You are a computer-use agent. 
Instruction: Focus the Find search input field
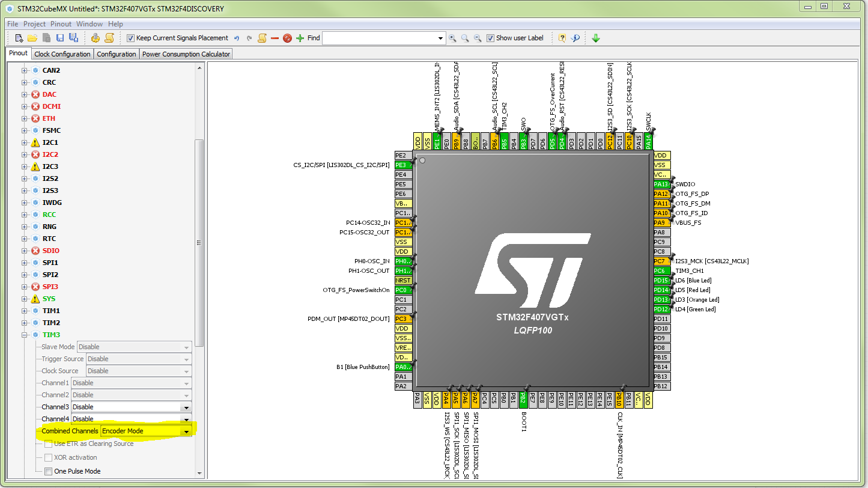pyautogui.click(x=379, y=38)
